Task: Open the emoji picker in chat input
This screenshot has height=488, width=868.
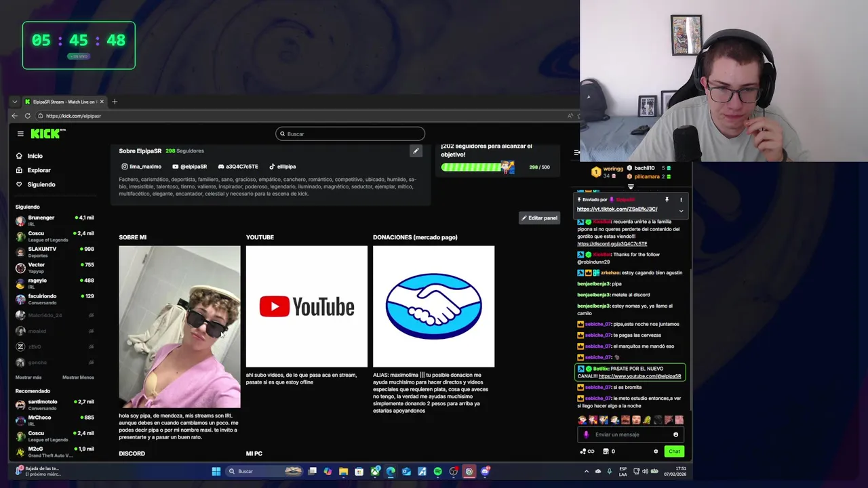Action: pyautogui.click(x=675, y=434)
